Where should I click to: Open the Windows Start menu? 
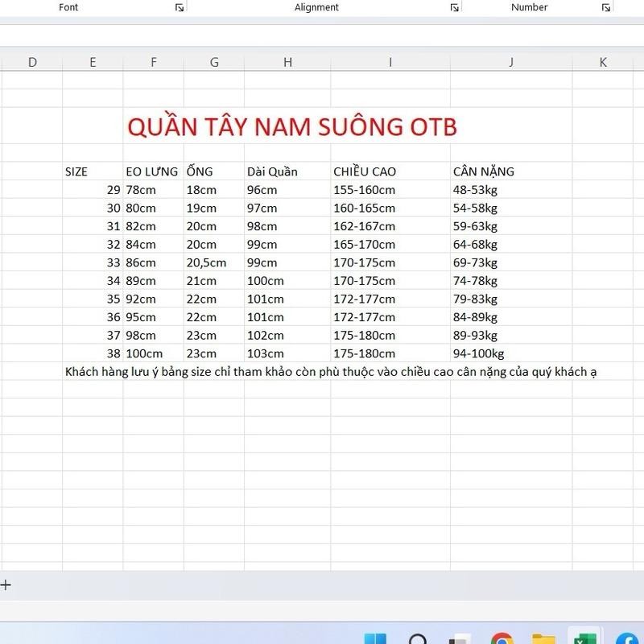click(375, 639)
